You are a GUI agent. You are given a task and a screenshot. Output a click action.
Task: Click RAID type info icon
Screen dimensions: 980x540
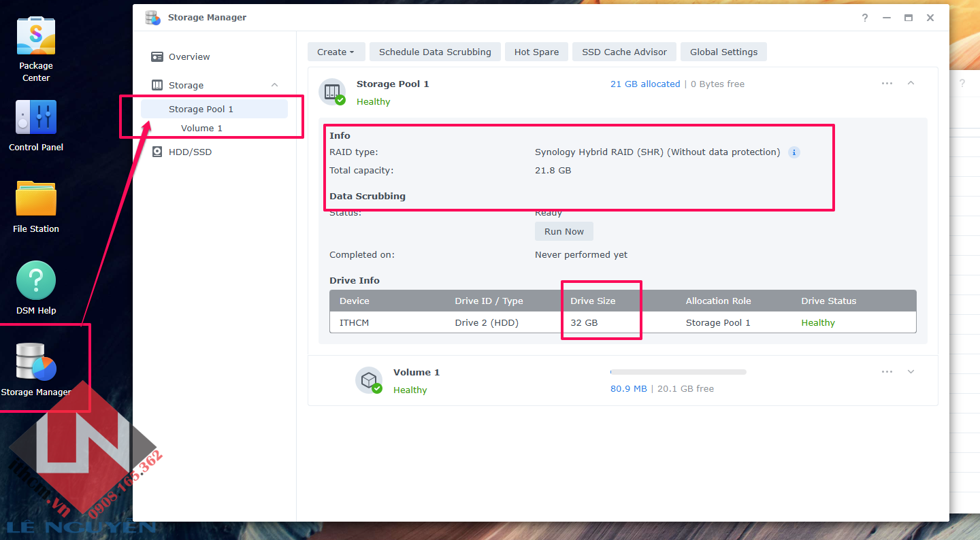click(x=794, y=152)
